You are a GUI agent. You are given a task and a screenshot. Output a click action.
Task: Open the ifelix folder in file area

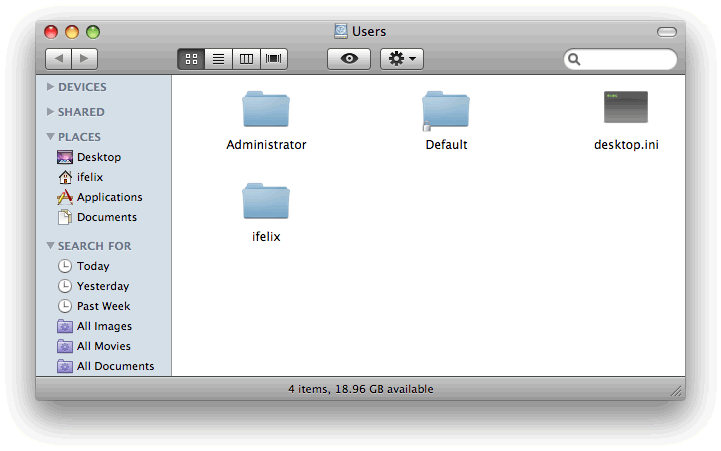[266, 201]
